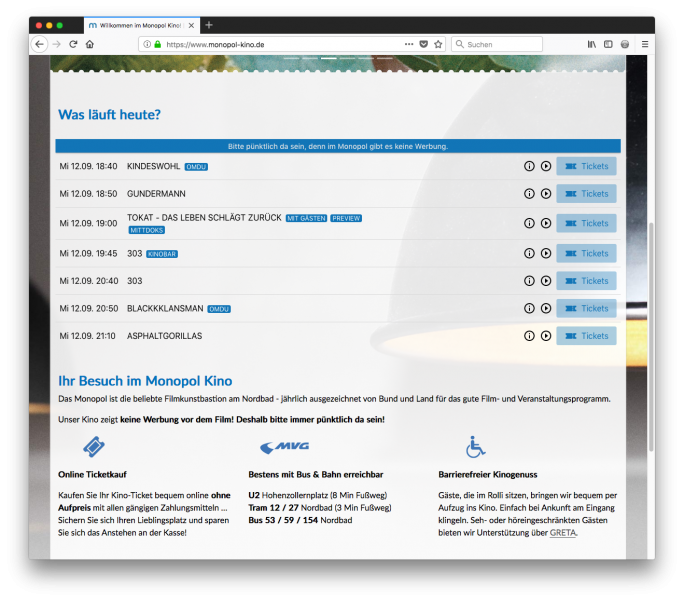Play trailer for 303 at 19:45
684x600 pixels.
click(546, 254)
